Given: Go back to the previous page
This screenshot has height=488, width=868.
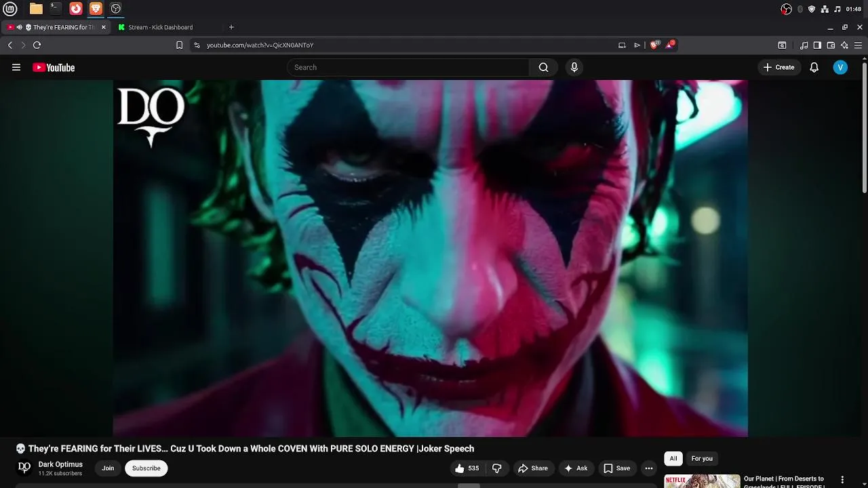Looking at the screenshot, I should coord(10,45).
